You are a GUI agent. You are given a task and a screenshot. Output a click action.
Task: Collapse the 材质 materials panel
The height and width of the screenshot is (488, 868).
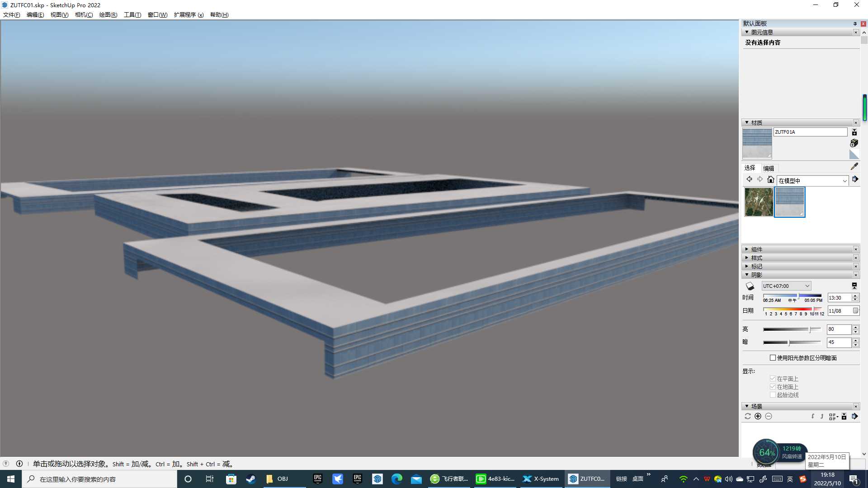(x=747, y=122)
